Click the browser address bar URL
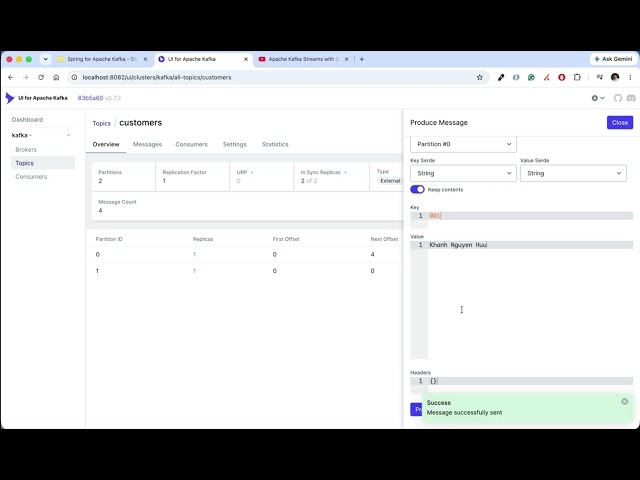 click(x=157, y=77)
